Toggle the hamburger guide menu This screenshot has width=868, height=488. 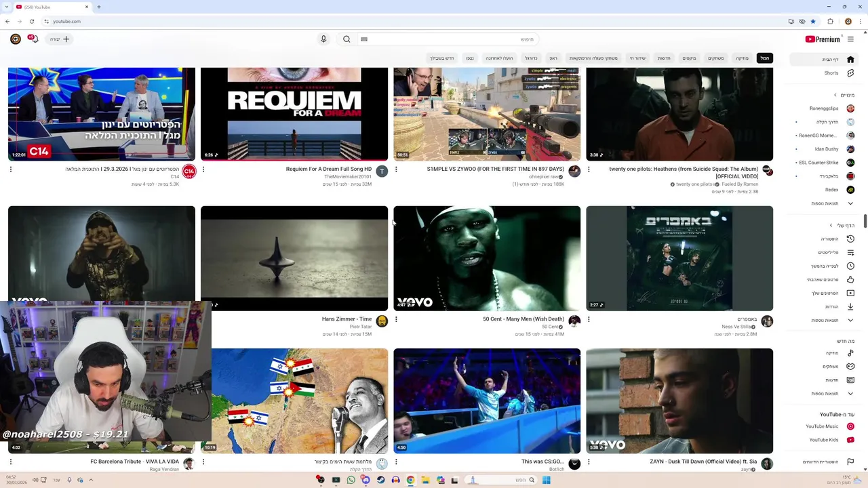pyautogui.click(x=850, y=39)
